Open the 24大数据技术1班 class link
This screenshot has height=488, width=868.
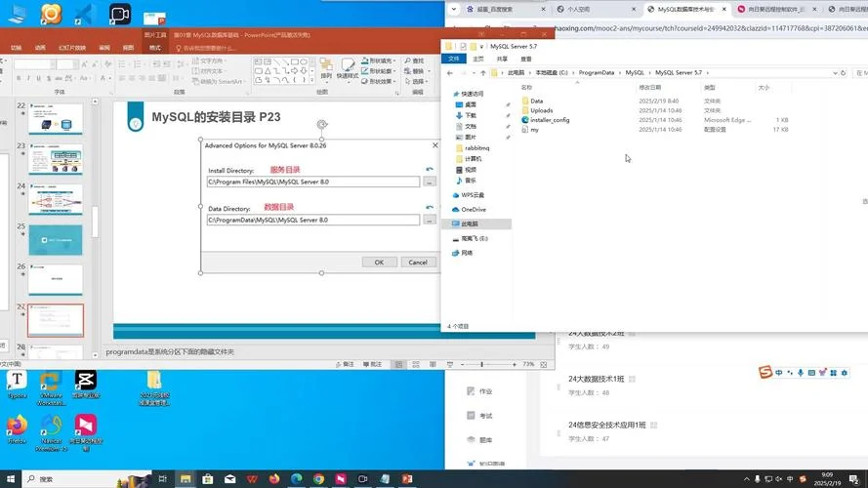pos(597,379)
